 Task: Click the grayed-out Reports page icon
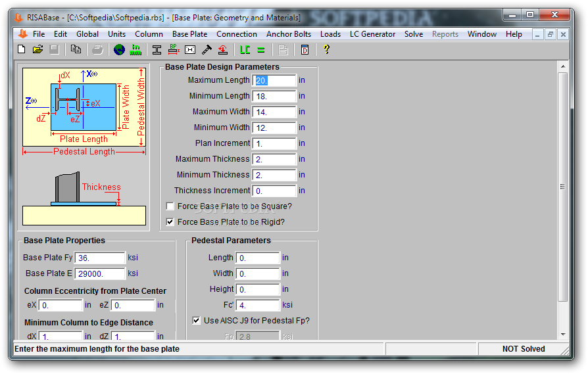pyautogui.click(x=283, y=49)
